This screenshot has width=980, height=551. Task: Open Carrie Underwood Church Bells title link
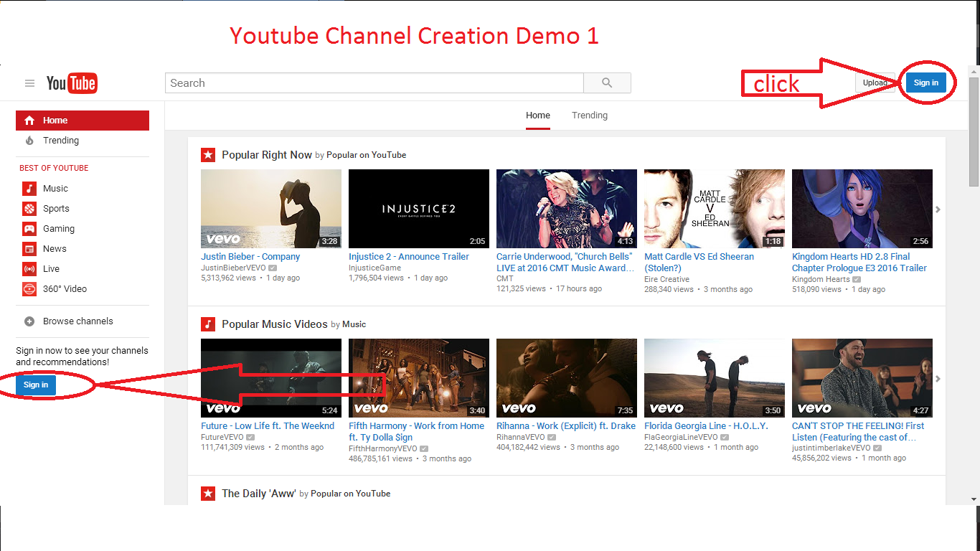[x=565, y=263]
